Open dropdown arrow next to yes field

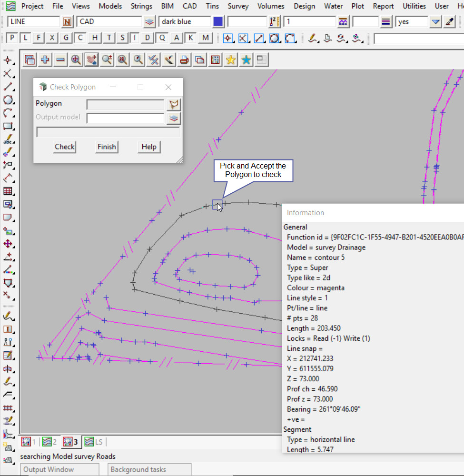[x=435, y=22]
